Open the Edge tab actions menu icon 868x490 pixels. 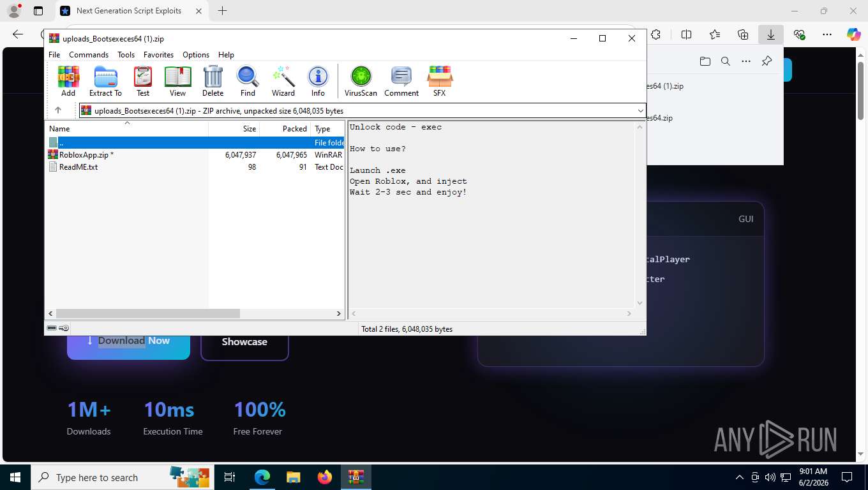click(38, 11)
